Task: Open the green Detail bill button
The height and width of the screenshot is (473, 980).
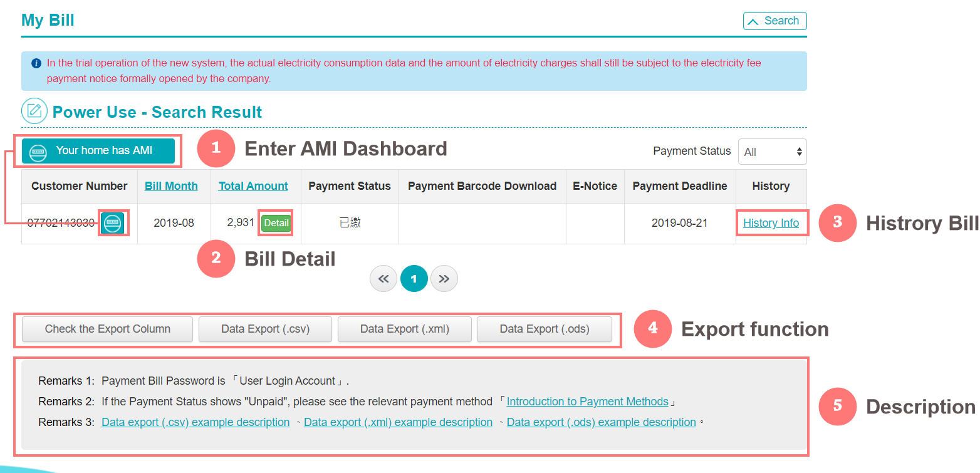Action: click(x=276, y=223)
